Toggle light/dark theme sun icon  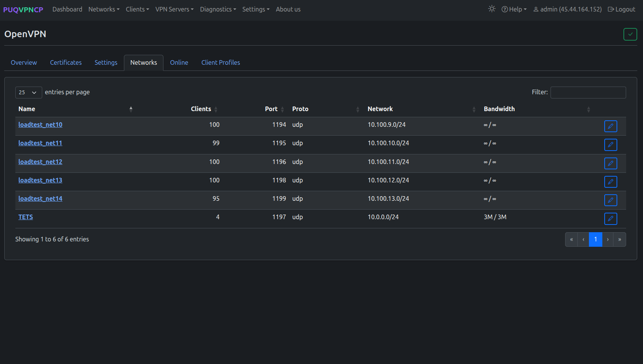pos(492,9)
